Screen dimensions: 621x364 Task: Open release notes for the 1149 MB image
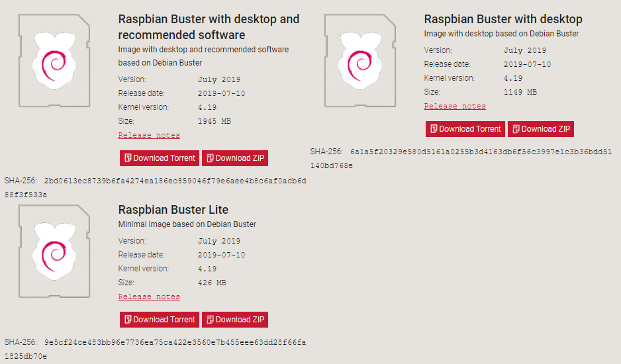pyautogui.click(x=455, y=106)
